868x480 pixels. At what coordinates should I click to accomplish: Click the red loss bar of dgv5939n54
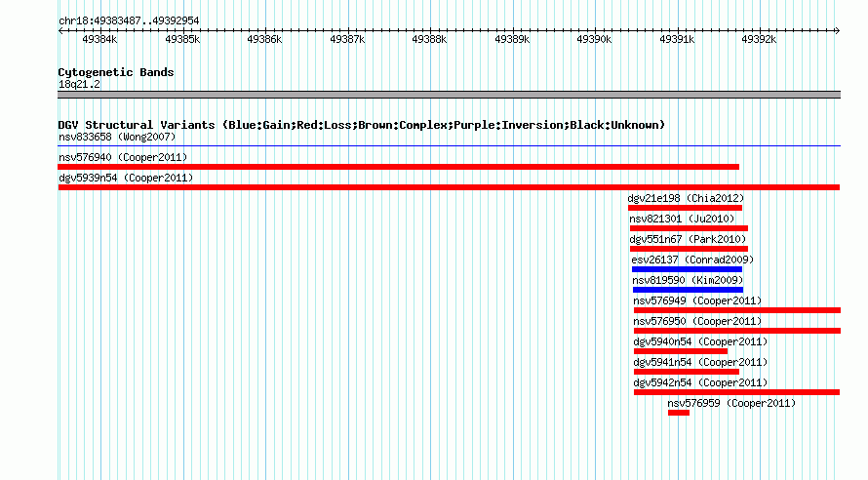click(449, 187)
